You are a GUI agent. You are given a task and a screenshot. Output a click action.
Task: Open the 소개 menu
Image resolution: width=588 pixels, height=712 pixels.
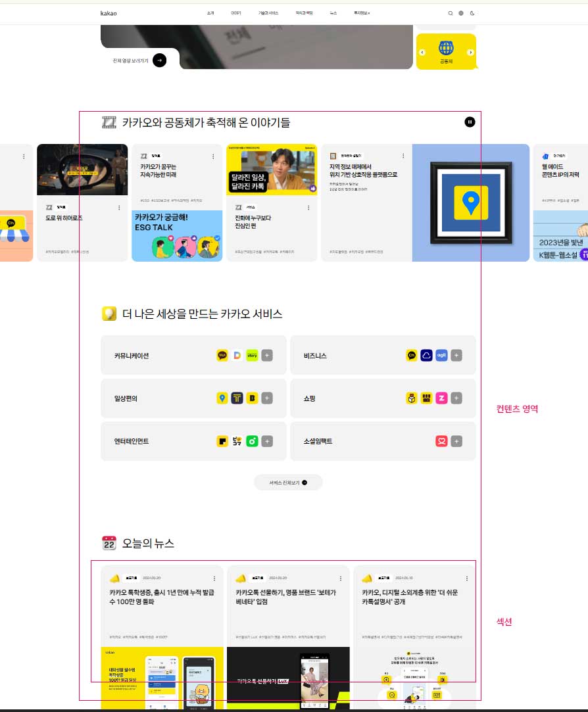[x=210, y=13]
